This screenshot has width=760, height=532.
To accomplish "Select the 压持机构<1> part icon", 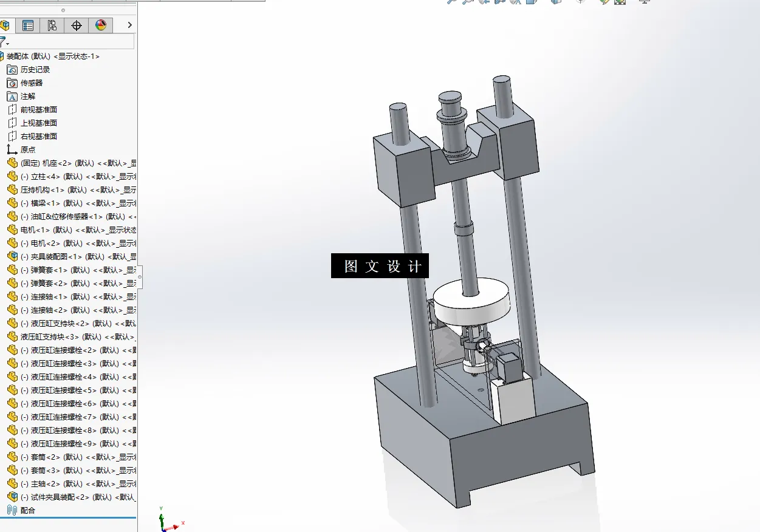I will [x=12, y=190].
